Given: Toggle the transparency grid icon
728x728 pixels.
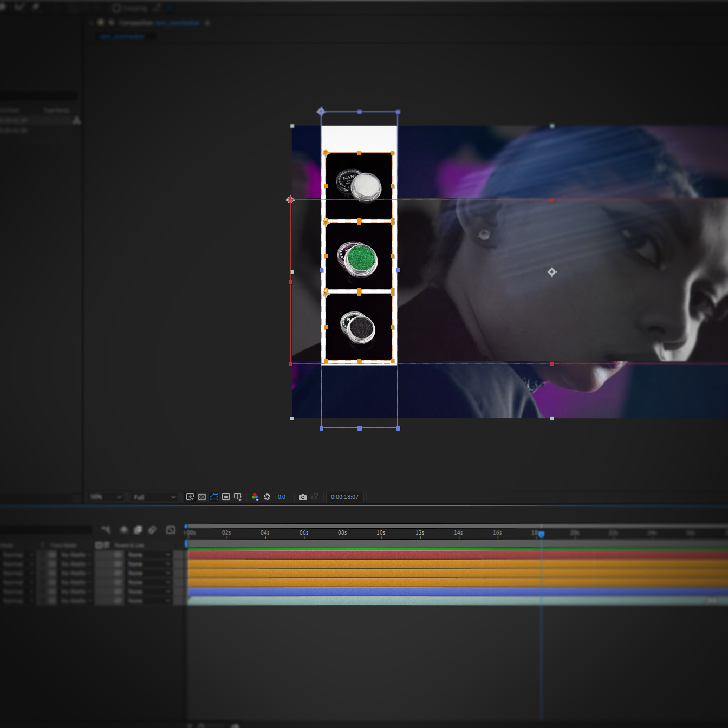Looking at the screenshot, I should pos(202,497).
